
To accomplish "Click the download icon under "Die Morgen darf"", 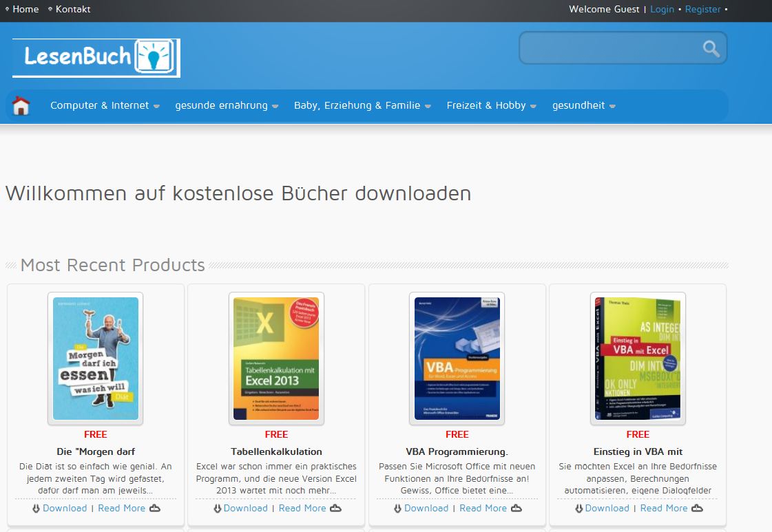I will coord(35,508).
